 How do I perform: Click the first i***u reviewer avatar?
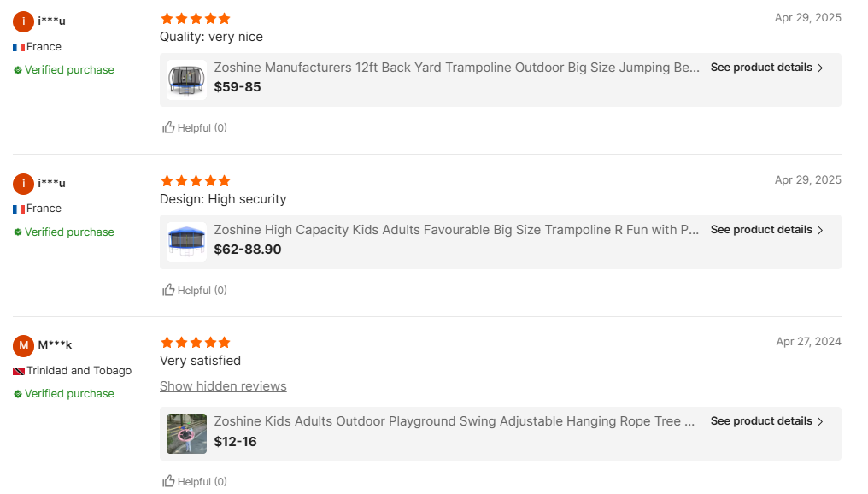tap(24, 21)
